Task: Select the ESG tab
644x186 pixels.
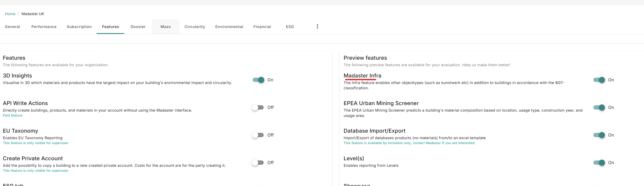Action: pos(290,27)
